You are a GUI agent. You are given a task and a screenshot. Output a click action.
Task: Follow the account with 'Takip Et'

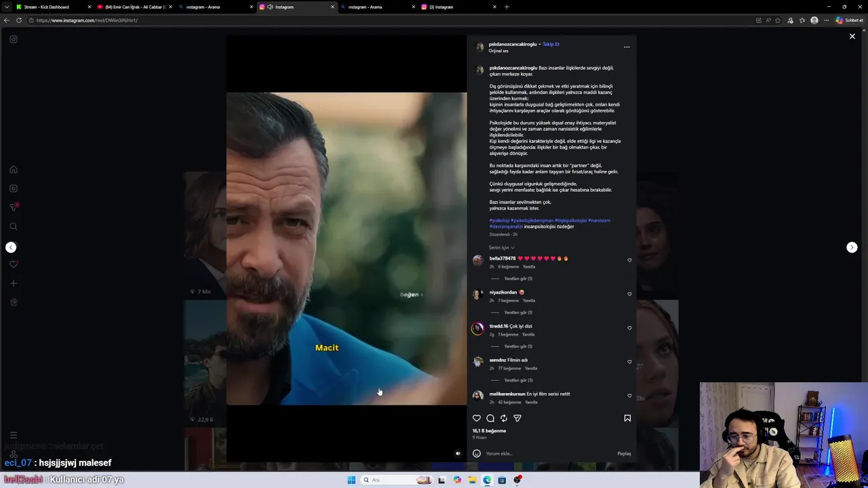(551, 44)
